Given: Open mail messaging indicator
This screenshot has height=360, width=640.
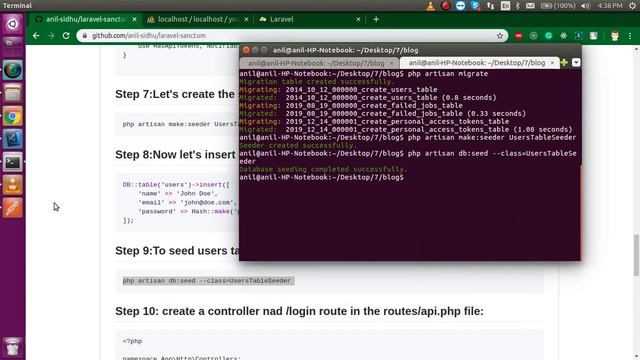Looking at the screenshot, I should [x=530, y=6].
